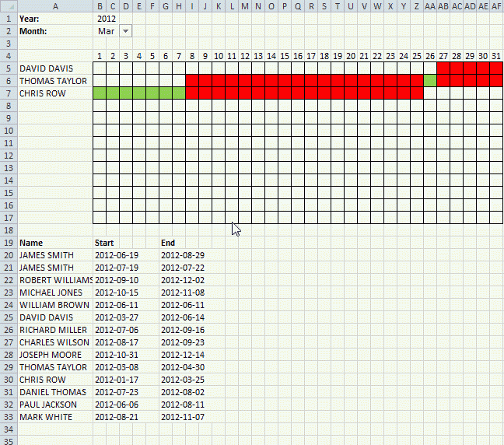Screen dimensions: 504x445
Task: Click the green cell in THOMAS TAYLOR's row
Action: pyautogui.click(x=430, y=81)
